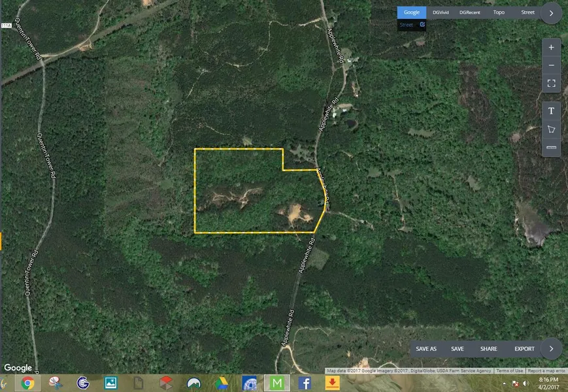Open Terms of Use link

(509, 370)
